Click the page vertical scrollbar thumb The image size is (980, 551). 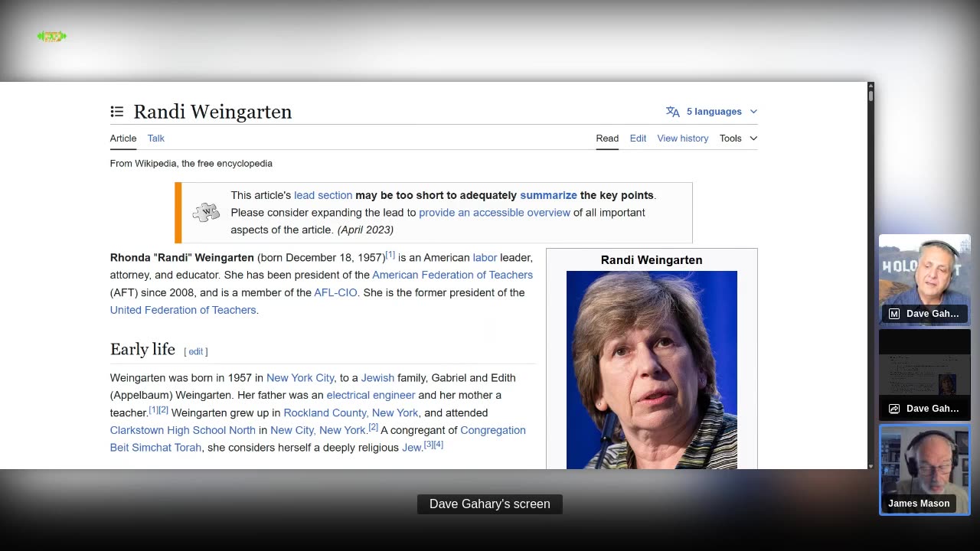pyautogui.click(x=871, y=96)
